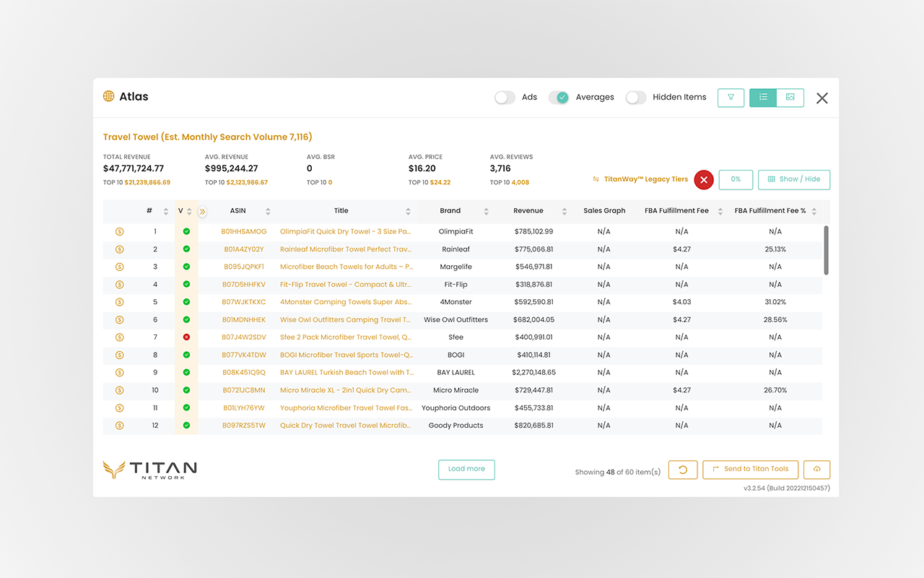Click Send to Titan Tools button
924x578 pixels.
click(x=751, y=470)
